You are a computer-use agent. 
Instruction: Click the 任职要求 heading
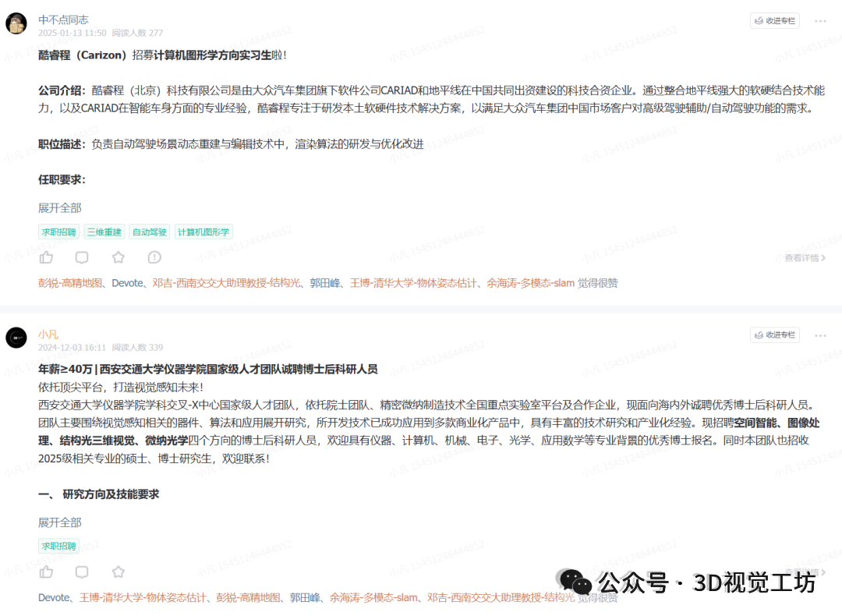(62, 180)
